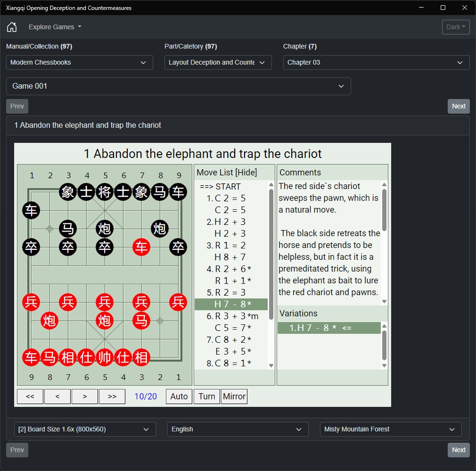Viewport: 476px width, 471px height.
Task: Expand the Layout Deception category dropdown
Action: [218, 63]
